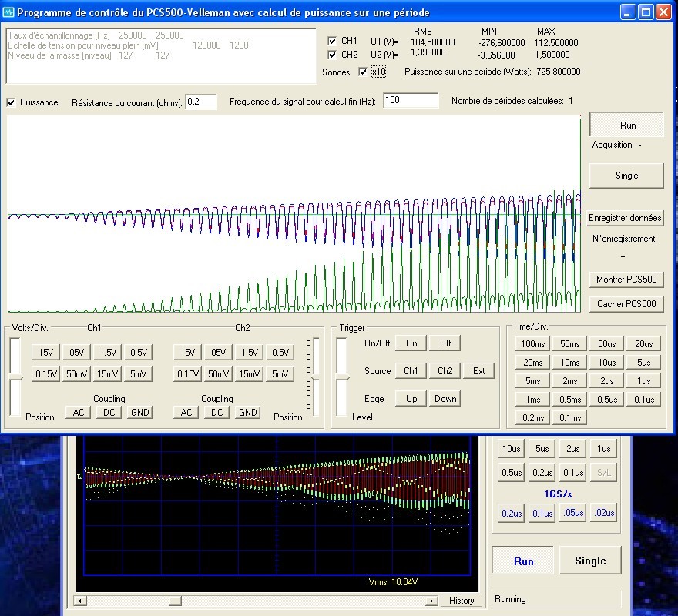Disable the Puissance checkbox
This screenshot has height=616, width=678.
tap(11, 102)
